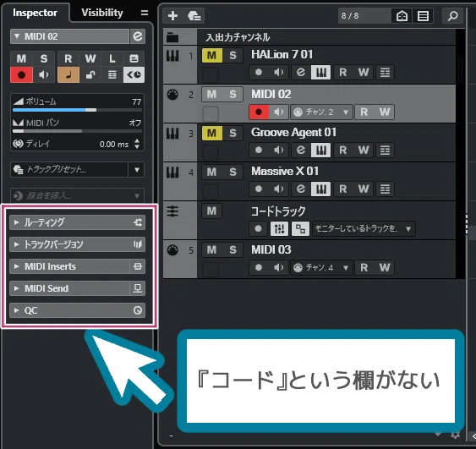
Task: Enable Read automation on MIDI 03
Action: click(364, 267)
